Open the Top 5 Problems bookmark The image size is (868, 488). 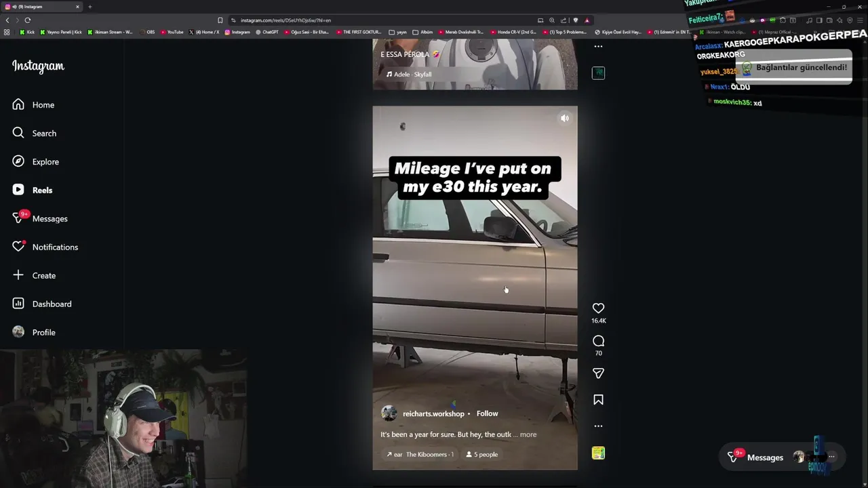(565, 32)
